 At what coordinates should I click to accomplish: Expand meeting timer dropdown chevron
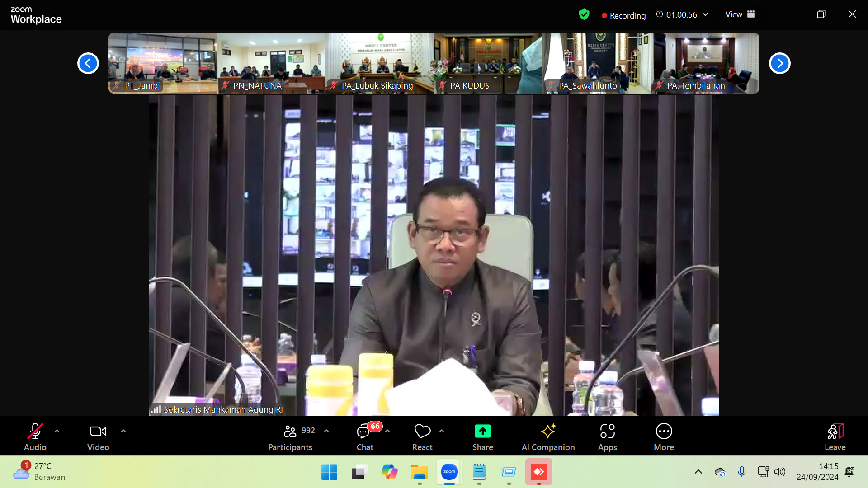(705, 14)
